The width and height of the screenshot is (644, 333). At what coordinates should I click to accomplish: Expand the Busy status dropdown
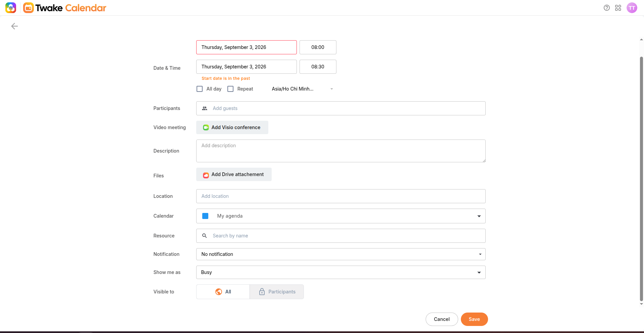341,272
